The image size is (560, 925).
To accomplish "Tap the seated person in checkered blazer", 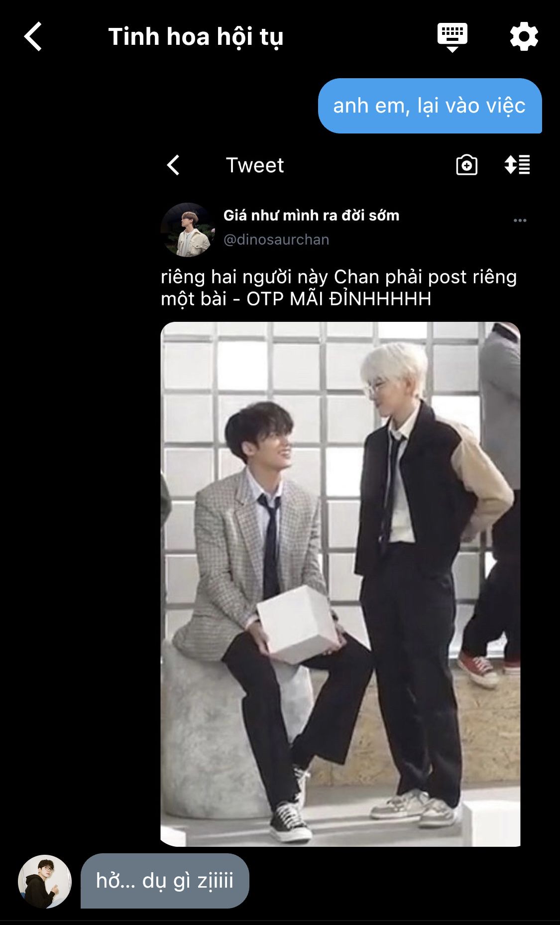I will (264, 618).
